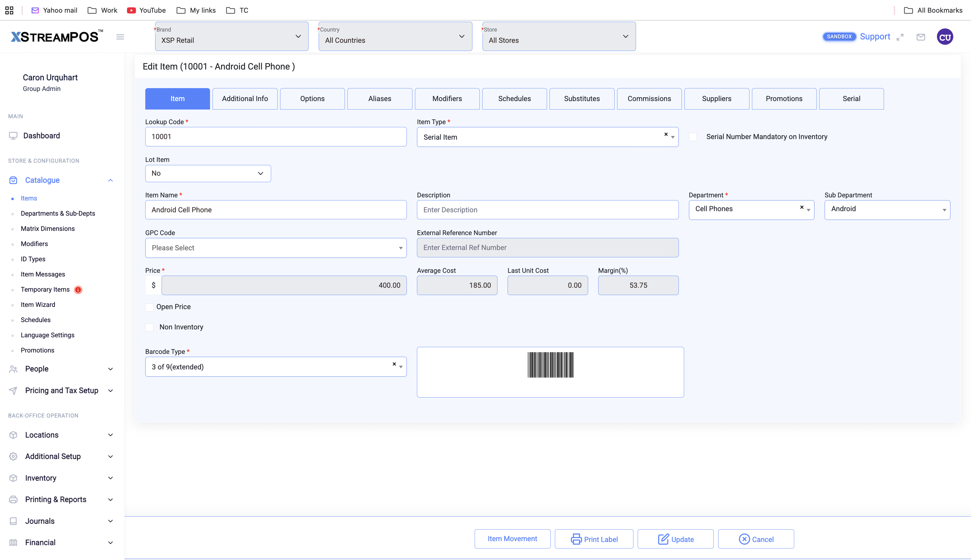Click the Update button
The height and width of the screenshot is (560, 971).
coord(676,539)
